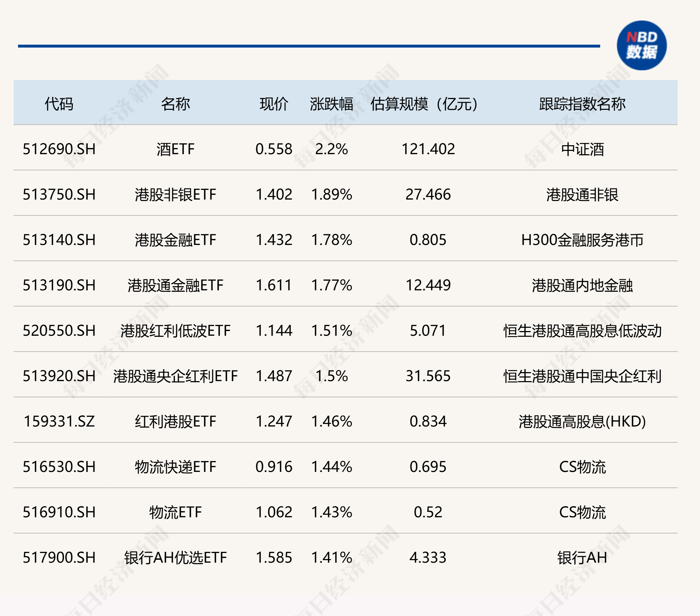Viewport: 700px width, 616px height.
Task: Select the 物流快递ETF name cell
Action: click(x=175, y=467)
